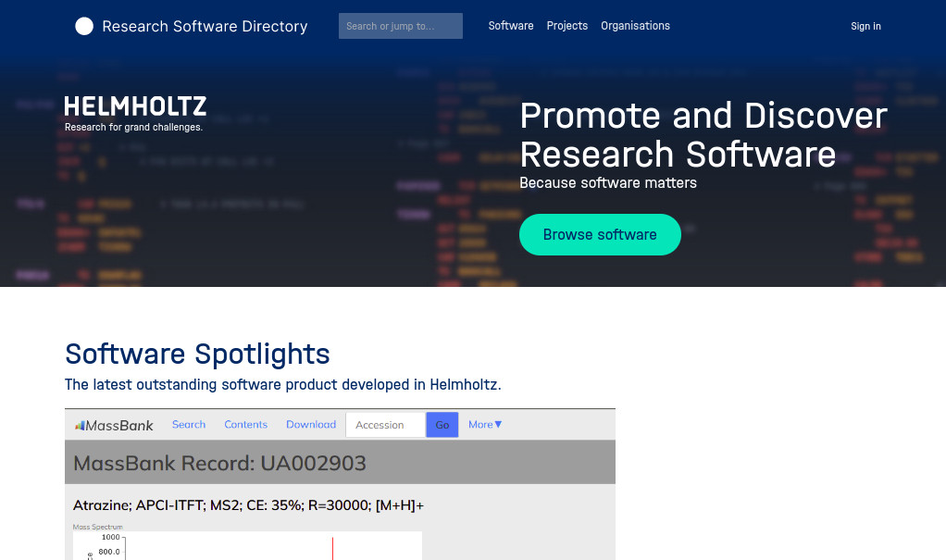Image resolution: width=946 pixels, height=560 pixels.
Task: Open MassBank Contents tab
Action: point(245,424)
